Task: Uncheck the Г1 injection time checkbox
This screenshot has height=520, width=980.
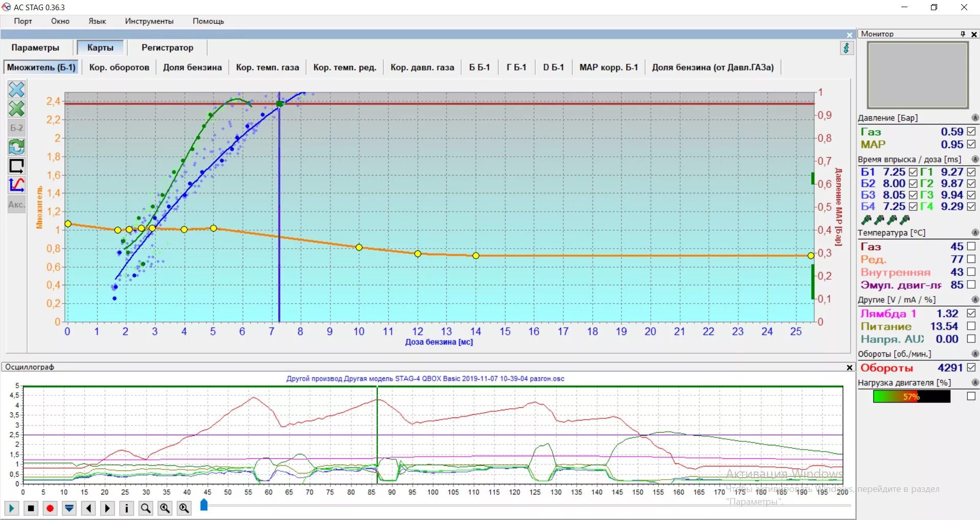Action: click(x=971, y=172)
